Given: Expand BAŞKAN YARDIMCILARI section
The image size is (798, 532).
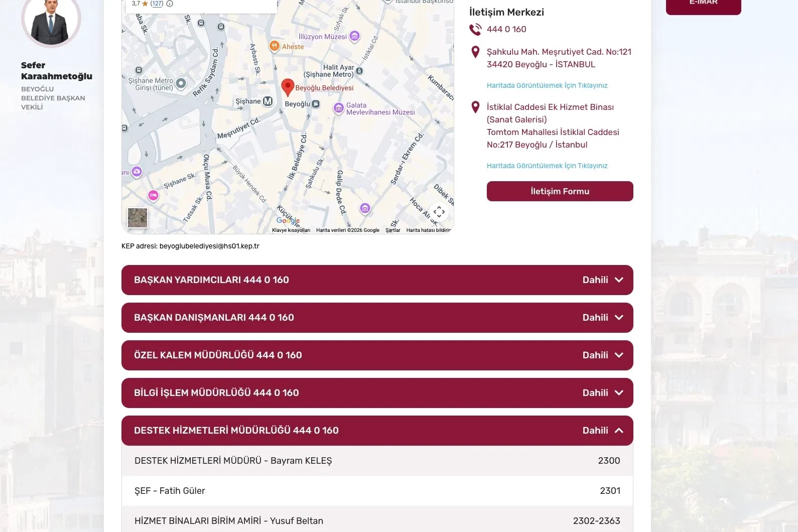Looking at the screenshot, I should click(x=377, y=280).
